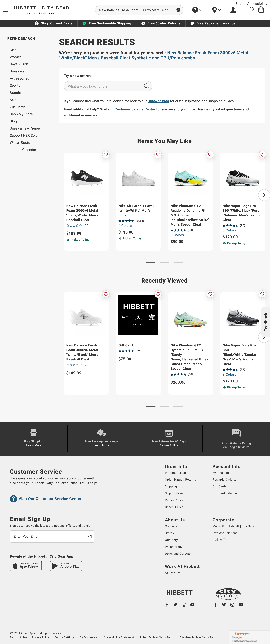This screenshot has height=644, width=270.
Task: Expand the account profile dropdown
Action: click(235, 10)
